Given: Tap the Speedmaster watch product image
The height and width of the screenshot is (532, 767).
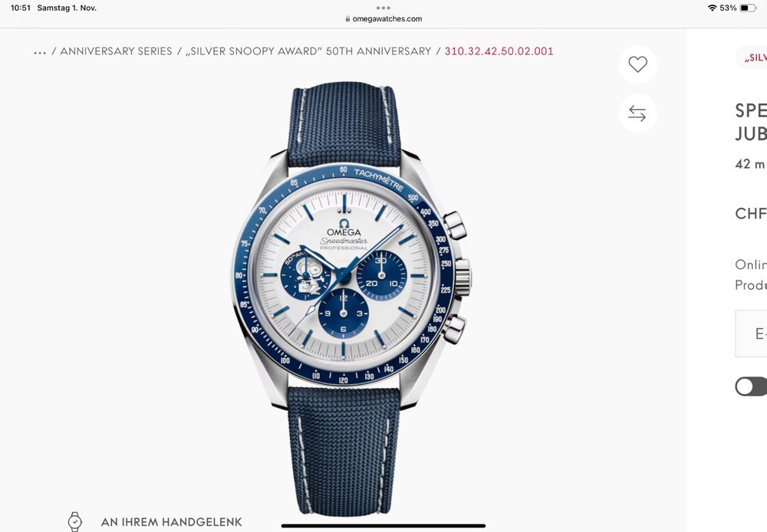Looking at the screenshot, I should (x=350, y=299).
